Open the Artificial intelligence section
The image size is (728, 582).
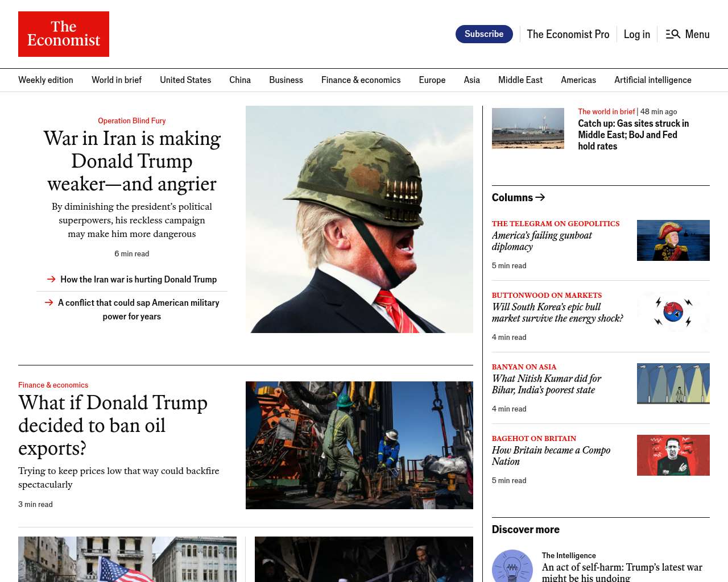click(x=653, y=80)
